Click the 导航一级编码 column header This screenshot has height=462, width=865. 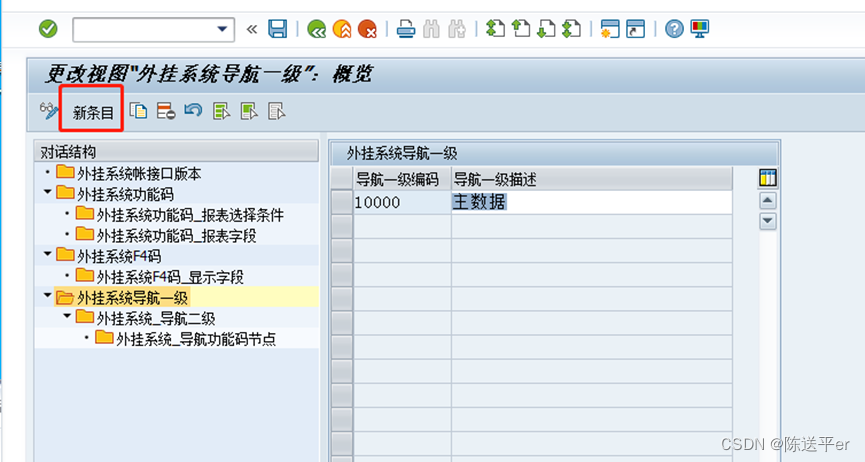pyautogui.click(x=402, y=179)
